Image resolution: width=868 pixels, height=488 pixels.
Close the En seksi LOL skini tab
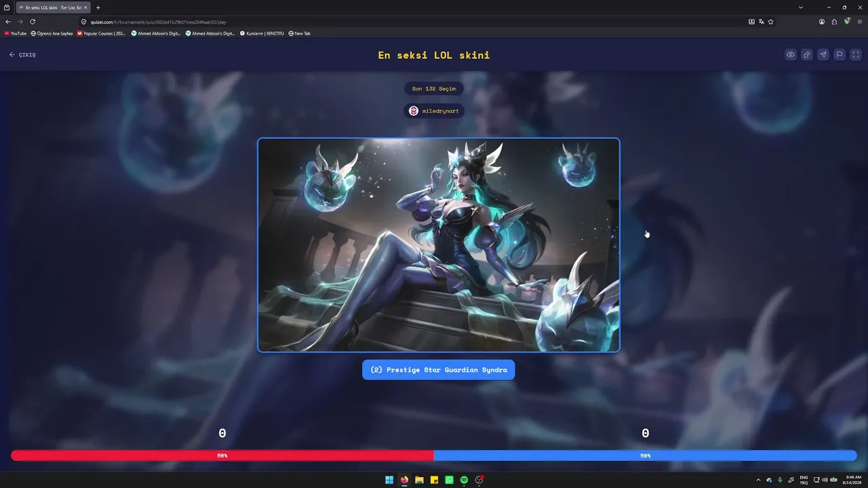[x=85, y=7]
